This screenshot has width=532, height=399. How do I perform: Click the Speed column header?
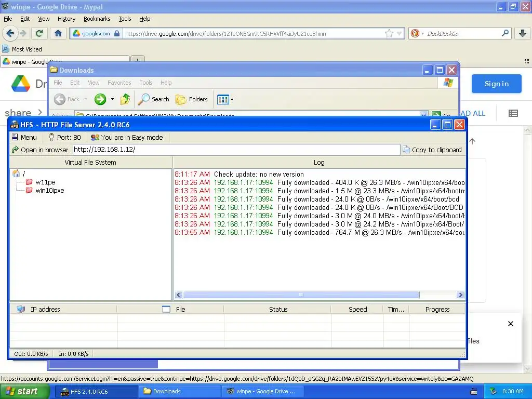tap(357, 309)
